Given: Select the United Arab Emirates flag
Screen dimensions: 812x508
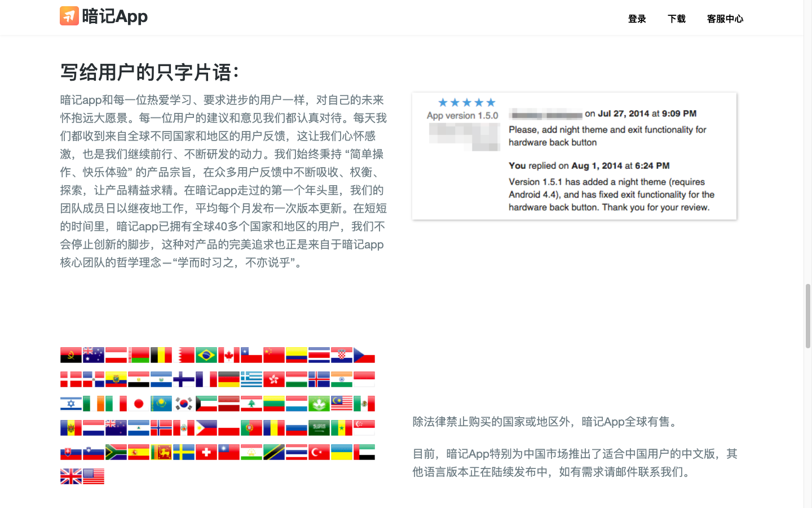Looking at the screenshot, I should 364,452.
